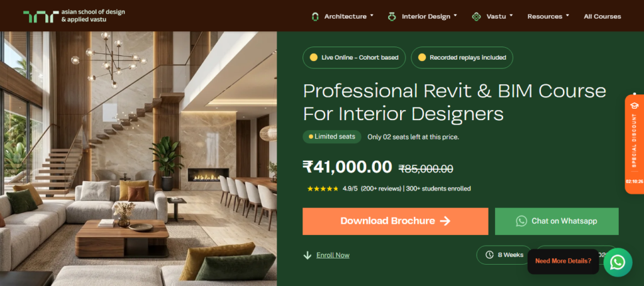Click the 300+ students enrolled text
The height and width of the screenshot is (286, 644).
coord(438,189)
